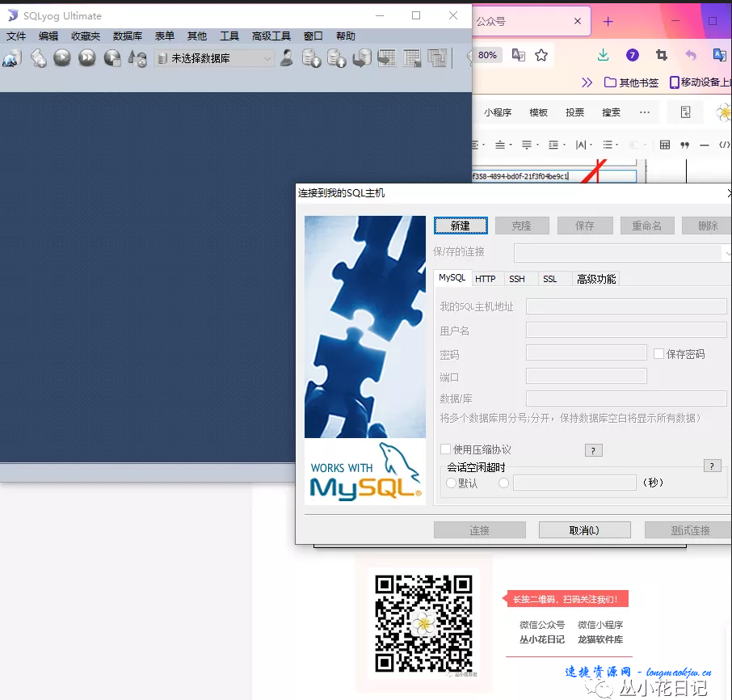
Task: Click the 密码 input field
Action: click(x=587, y=352)
